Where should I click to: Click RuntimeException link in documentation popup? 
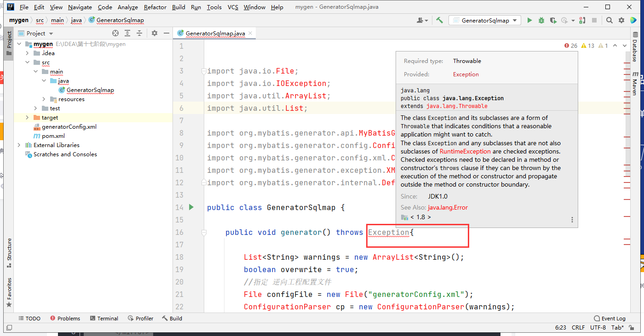click(465, 151)
